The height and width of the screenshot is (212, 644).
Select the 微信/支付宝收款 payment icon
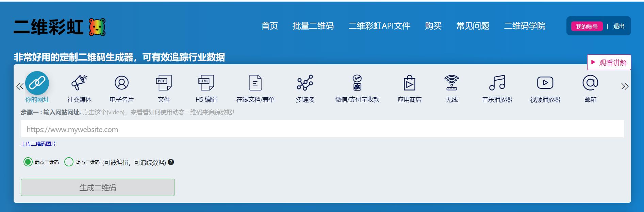pos(357,83)
